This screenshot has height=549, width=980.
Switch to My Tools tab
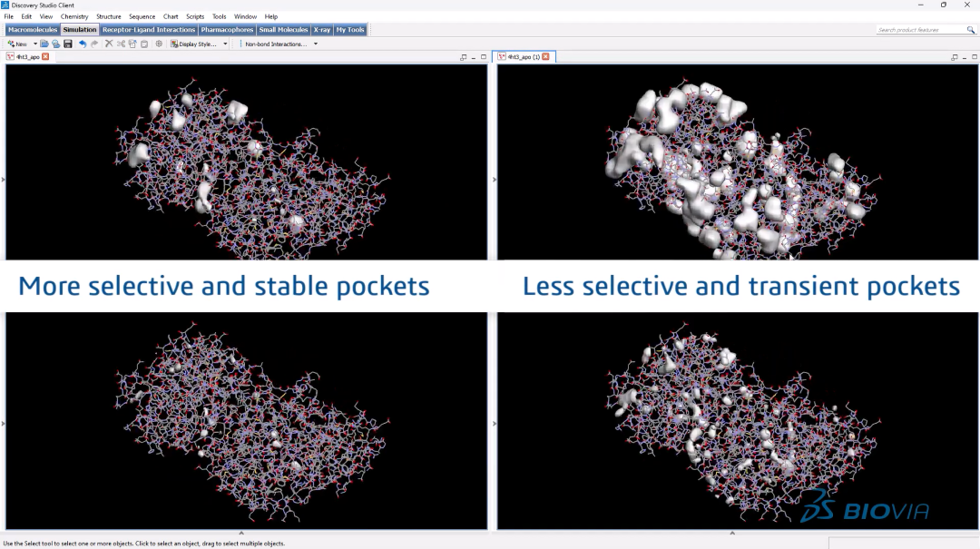[350, 29]
